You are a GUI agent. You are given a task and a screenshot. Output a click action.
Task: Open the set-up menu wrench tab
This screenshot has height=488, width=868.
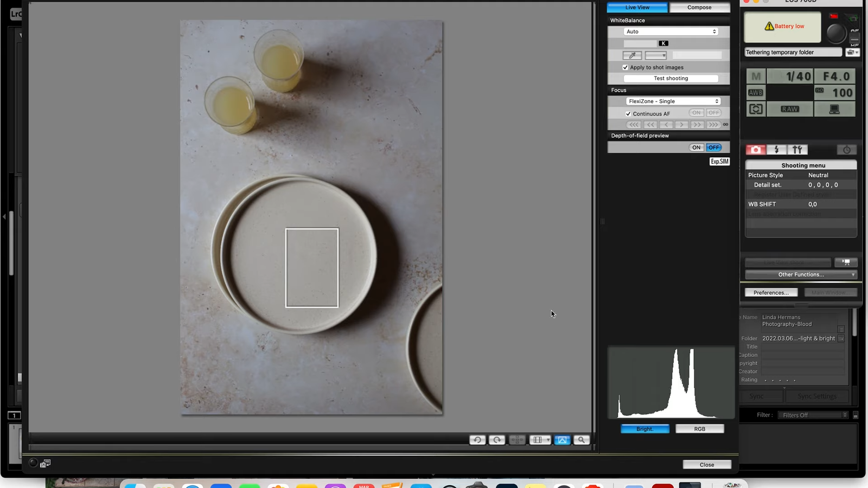coord(797,150)
